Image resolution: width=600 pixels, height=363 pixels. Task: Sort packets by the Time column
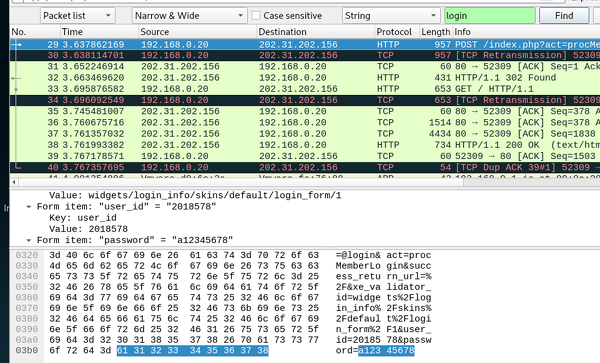click(x=99, y=32)
